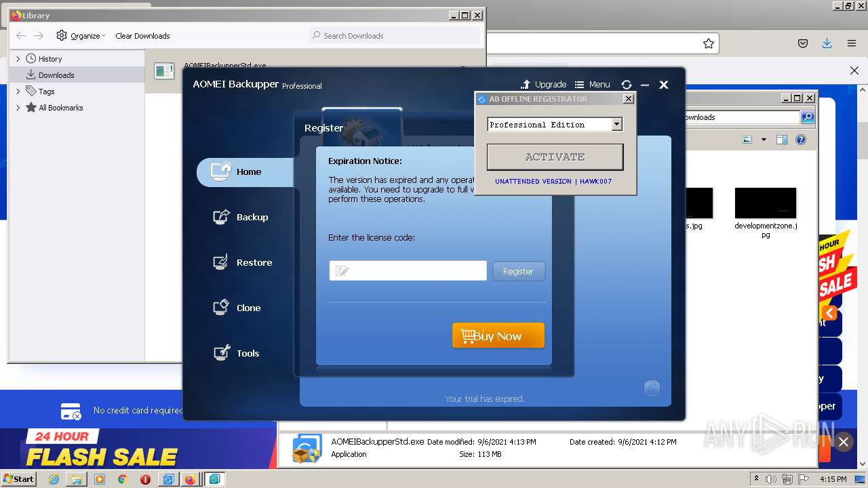Screen dimensions: 868x488
Task: Click the Pocket save icon in Firefox toolbar
Action: click(x=803, y=43)
